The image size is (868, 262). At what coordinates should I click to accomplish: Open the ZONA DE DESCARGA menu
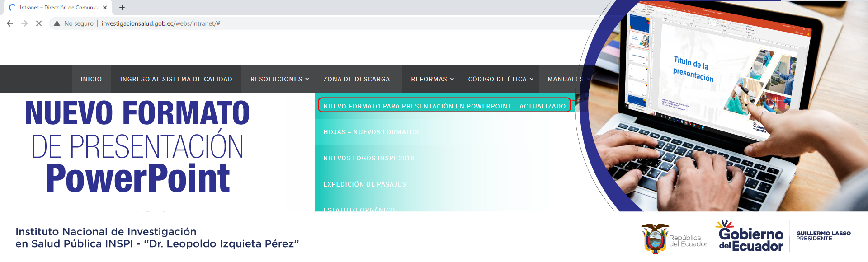(357, 79)
